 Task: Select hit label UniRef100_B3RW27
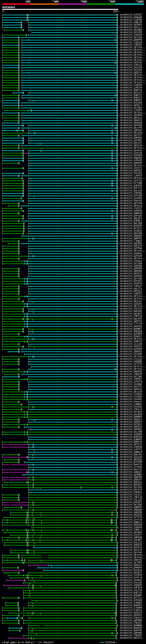[x=131, y=221]
